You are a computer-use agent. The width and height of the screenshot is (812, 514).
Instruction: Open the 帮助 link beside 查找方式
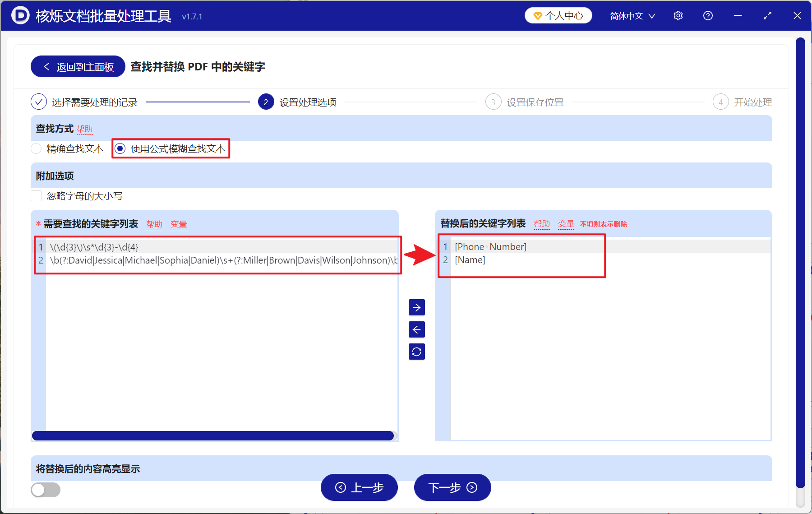(x=85, y=129)
